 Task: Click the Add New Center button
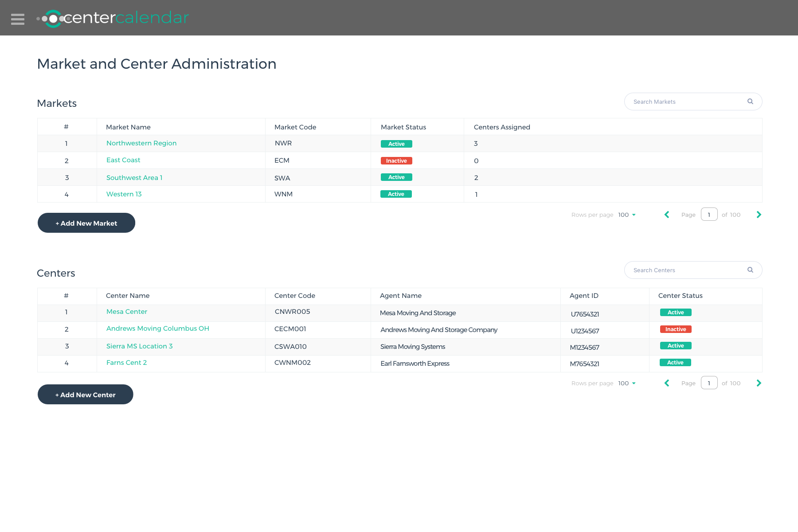[x=86, y=395]
